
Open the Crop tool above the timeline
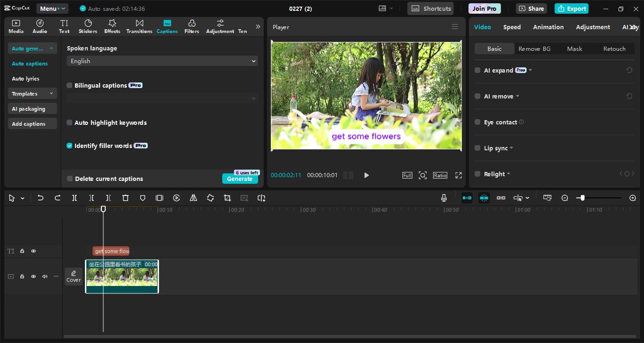[x=227, y=198]
